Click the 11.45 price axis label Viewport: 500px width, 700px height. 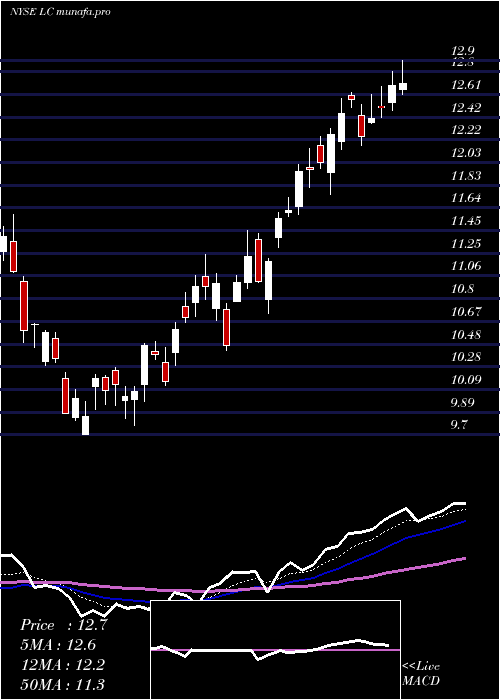pyautogui.click(x=467, y=221)
